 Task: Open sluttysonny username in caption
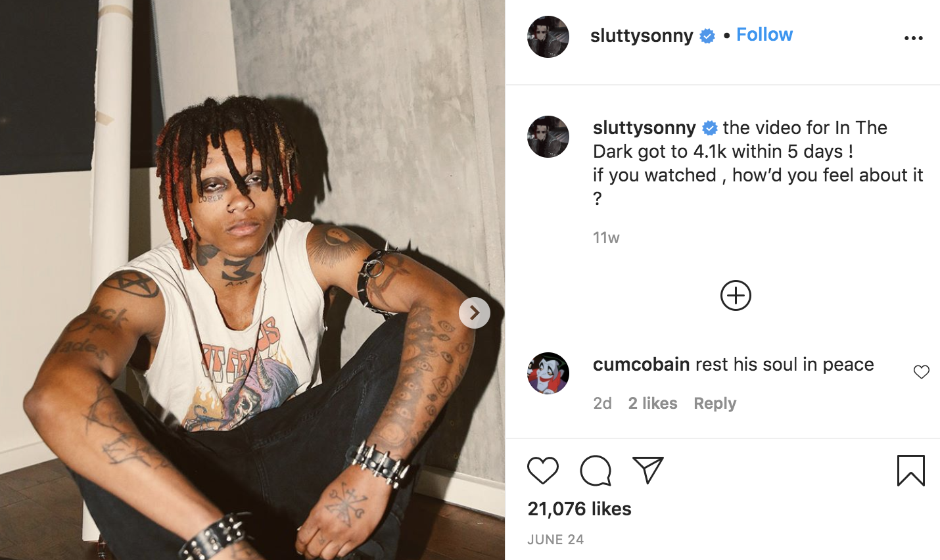coord(644,128)
